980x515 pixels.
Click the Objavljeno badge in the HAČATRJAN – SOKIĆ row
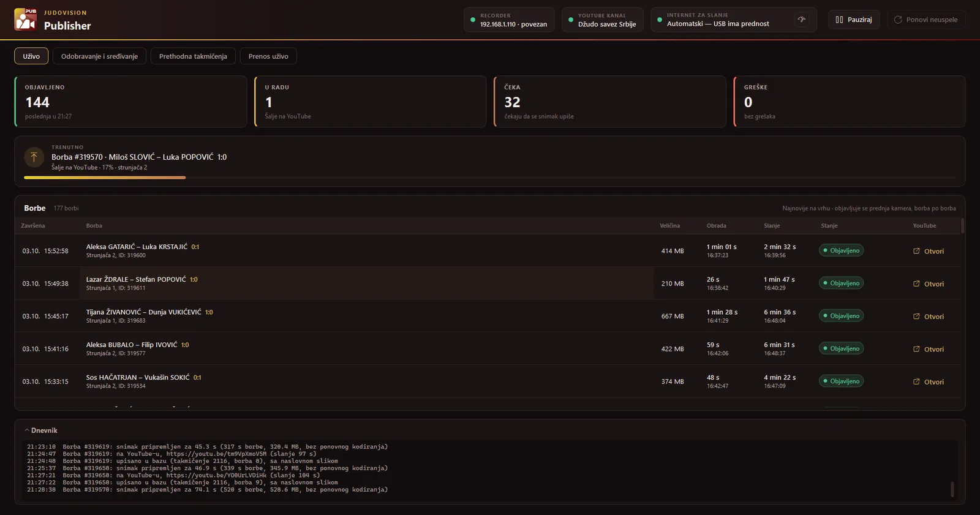coord(842,381)
